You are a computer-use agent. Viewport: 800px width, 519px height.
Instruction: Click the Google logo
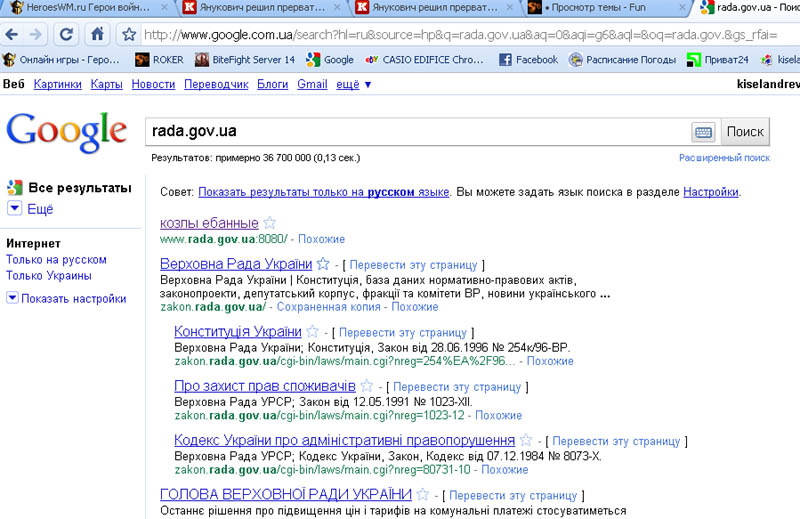click(x=66, y=131)
